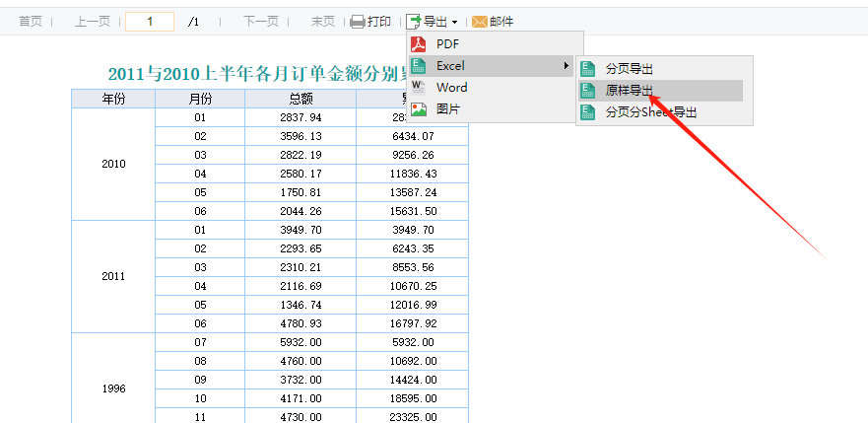This screenshot has width=868, height=423.
Task: Click the report title 2011与2010上半年
Action: click(x=257, y=74)
